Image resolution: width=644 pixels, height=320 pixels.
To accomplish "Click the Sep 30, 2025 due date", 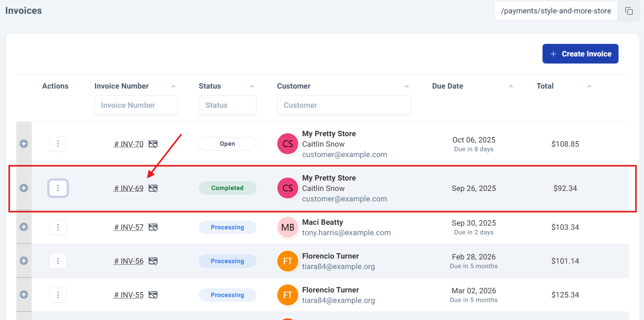I will (474, 223).
